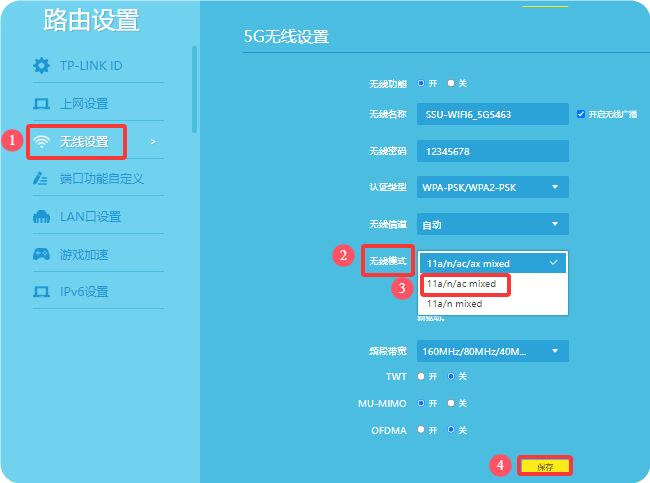Toggle the 开启无线广播 checkbox
650x483 pixels.
pos(581,114)
